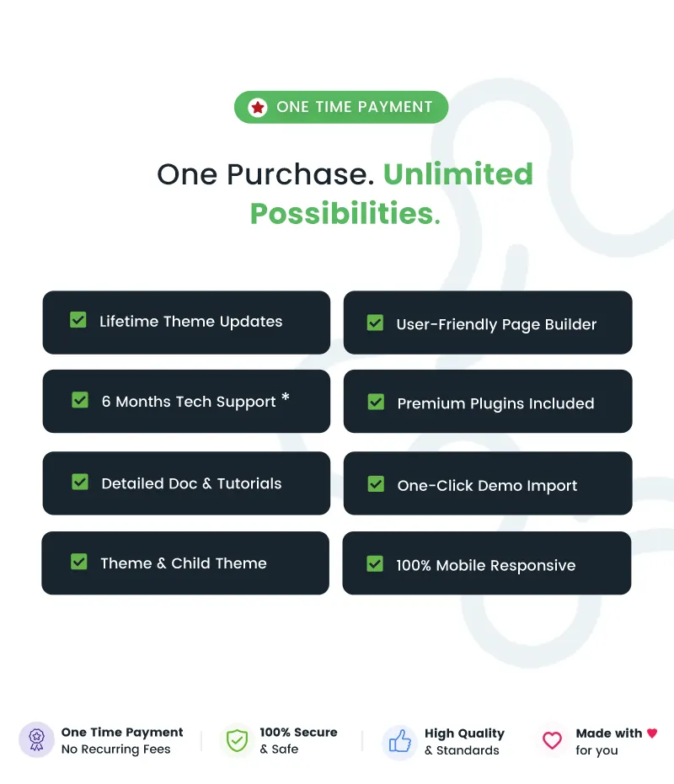Click the outlined heart icon

pyautogui.click(x=553, y=740)
